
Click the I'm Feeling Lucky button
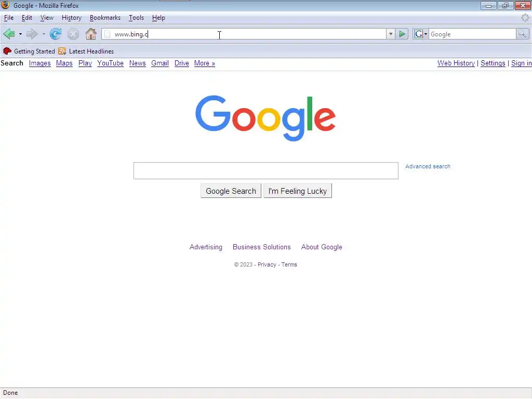[x=298, y=191]
